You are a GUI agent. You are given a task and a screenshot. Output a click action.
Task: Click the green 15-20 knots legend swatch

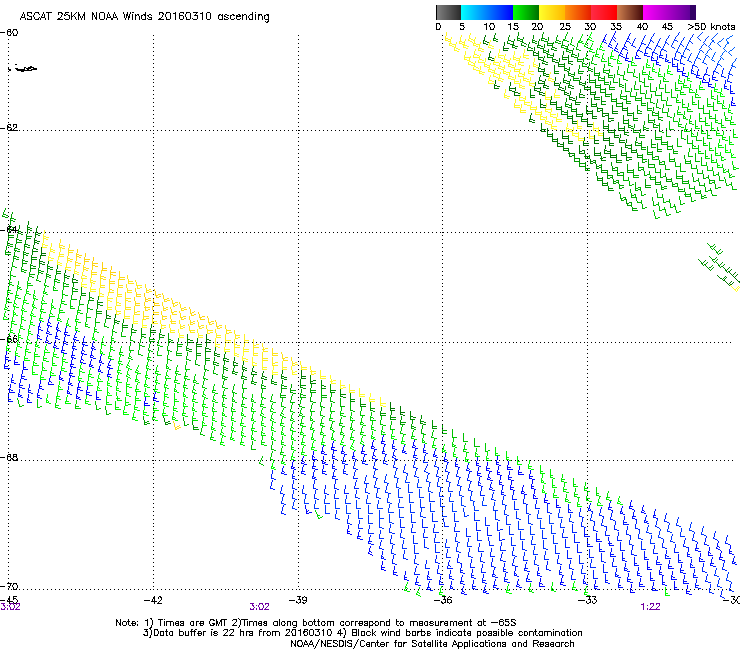(x=526, y=12)
